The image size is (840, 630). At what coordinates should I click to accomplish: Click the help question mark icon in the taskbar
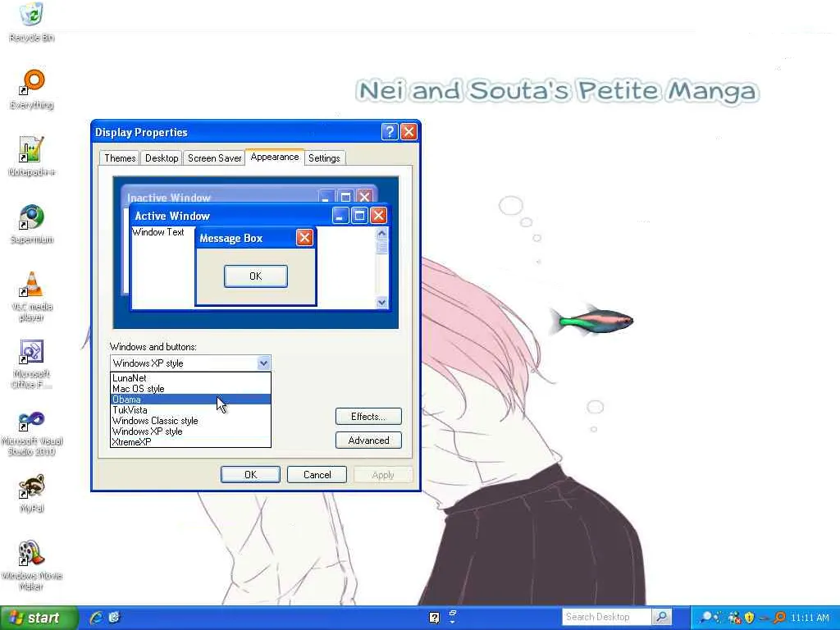(435, 618)
